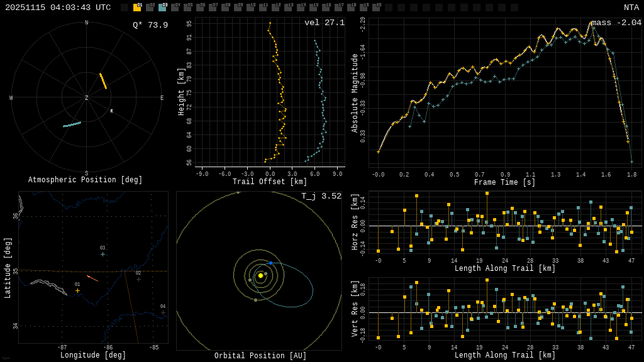
Task: Click the NTA shower code label
Action: (631, 8)
